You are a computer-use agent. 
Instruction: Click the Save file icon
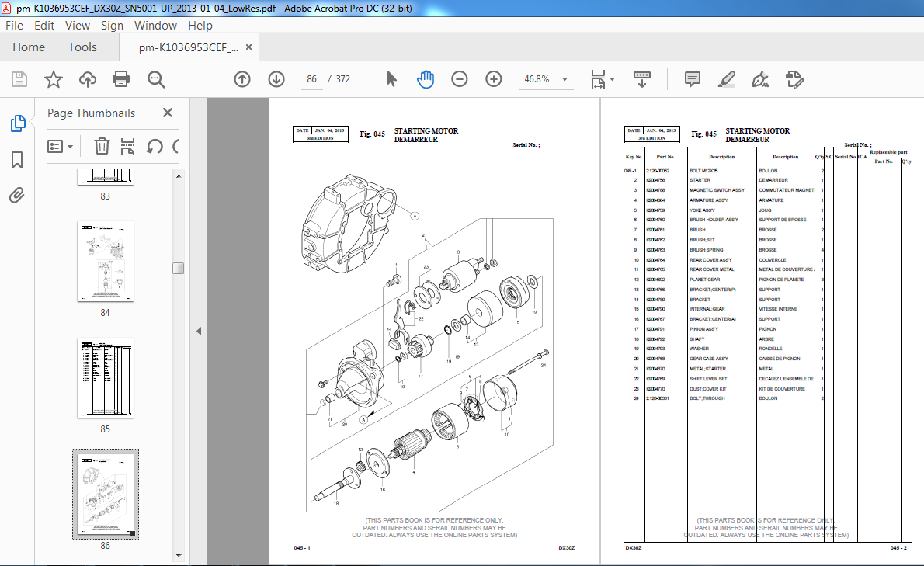[x=19, y=79]
